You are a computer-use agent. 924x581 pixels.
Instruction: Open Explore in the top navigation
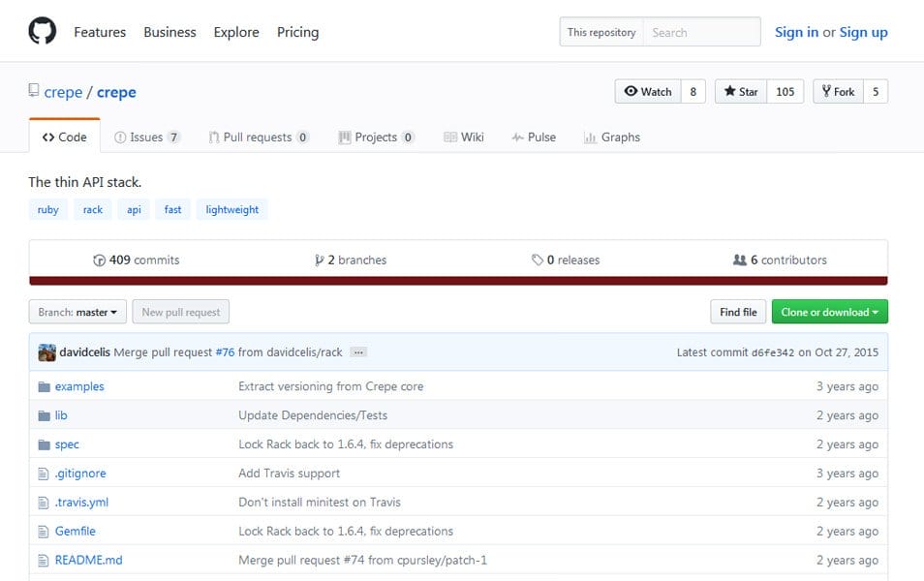tap(236, 32)
